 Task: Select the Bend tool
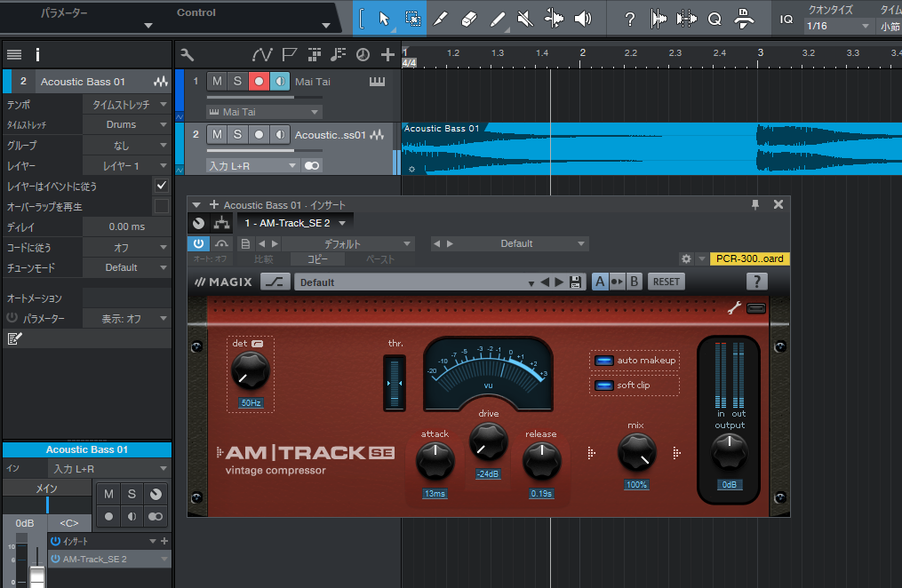point(554,19)
